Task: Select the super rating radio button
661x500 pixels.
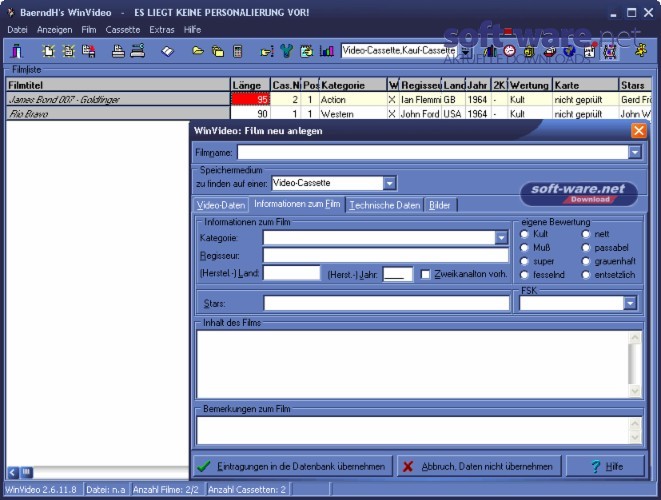Action: (524, 261)
